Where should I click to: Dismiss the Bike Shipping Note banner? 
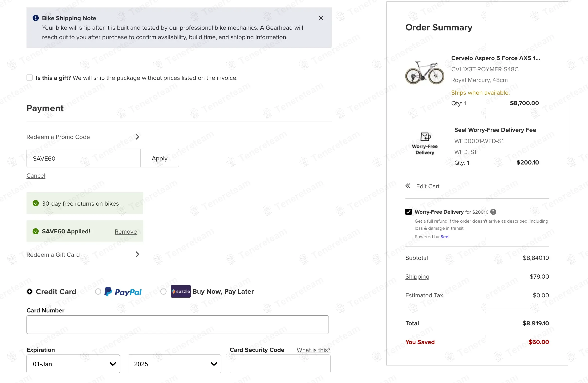coord(321,18)
